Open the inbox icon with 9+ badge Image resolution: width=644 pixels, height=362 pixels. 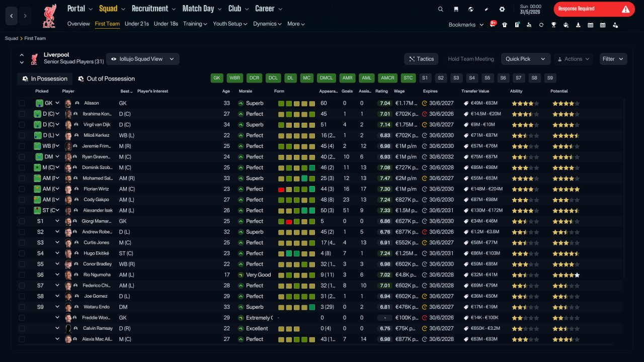(493, 24)
